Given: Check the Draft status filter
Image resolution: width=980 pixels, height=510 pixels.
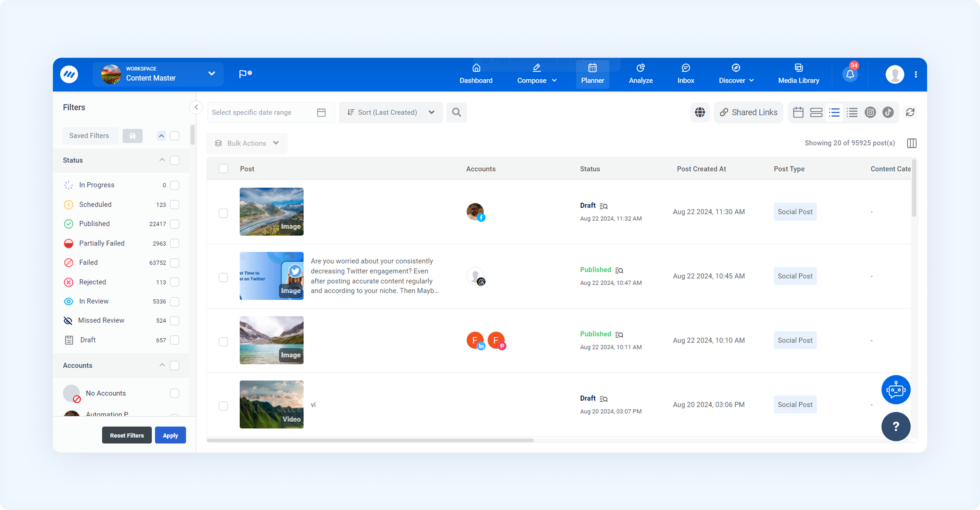Looking at the screenshot, I should point(174,340).
